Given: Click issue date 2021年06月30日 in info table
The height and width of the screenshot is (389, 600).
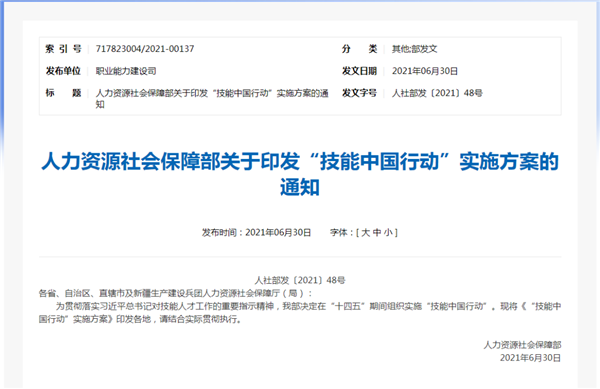Looking at the screenshot, I should pos(425,71).
